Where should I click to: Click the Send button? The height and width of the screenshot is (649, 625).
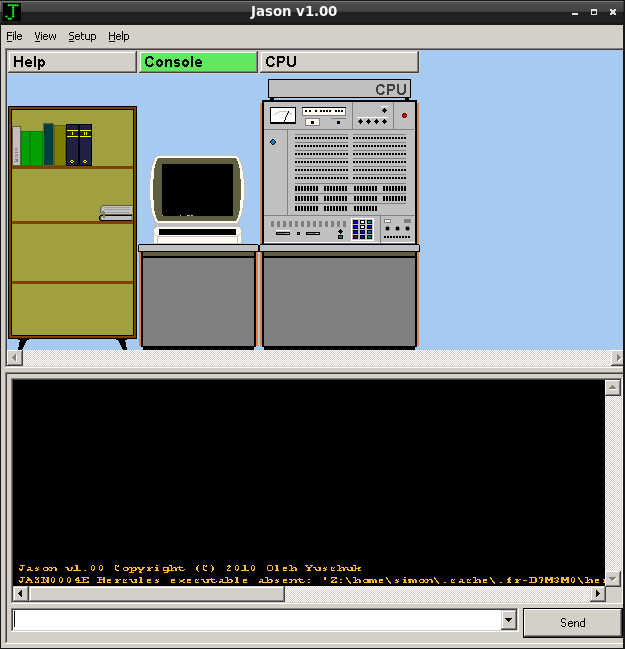click(572, 623)
